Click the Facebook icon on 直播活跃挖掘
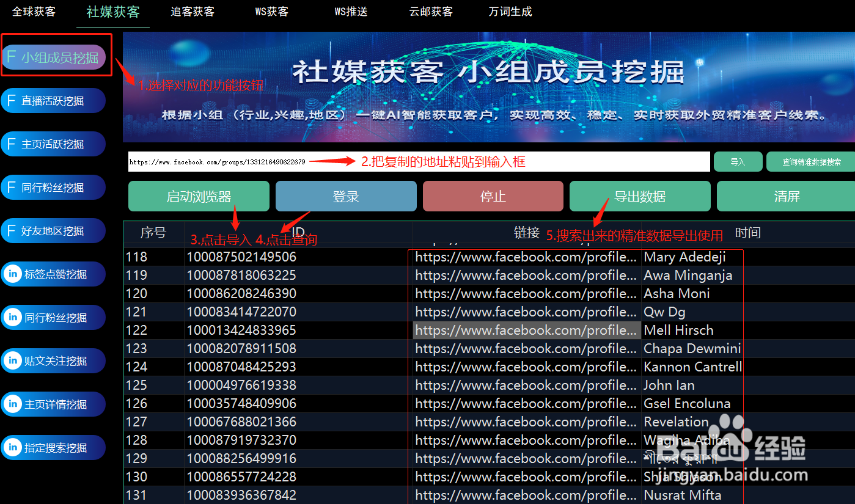The height and width of the screenshot is (504, 855). coord(11,101)
